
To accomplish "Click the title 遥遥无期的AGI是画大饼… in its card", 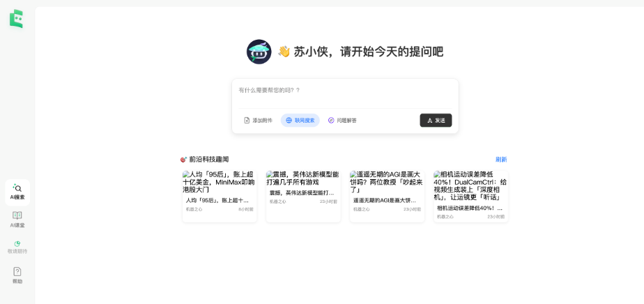I will 385,201.
